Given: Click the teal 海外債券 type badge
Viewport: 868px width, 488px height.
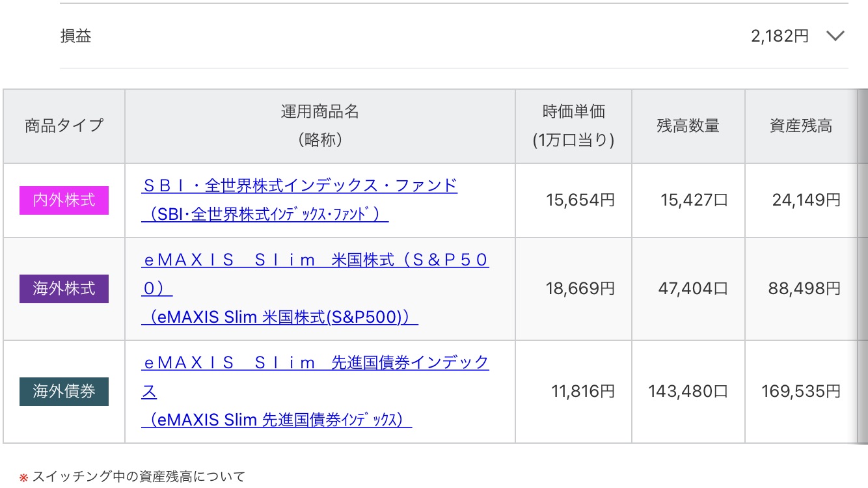Looking at the screenshot, I should 64,392.
